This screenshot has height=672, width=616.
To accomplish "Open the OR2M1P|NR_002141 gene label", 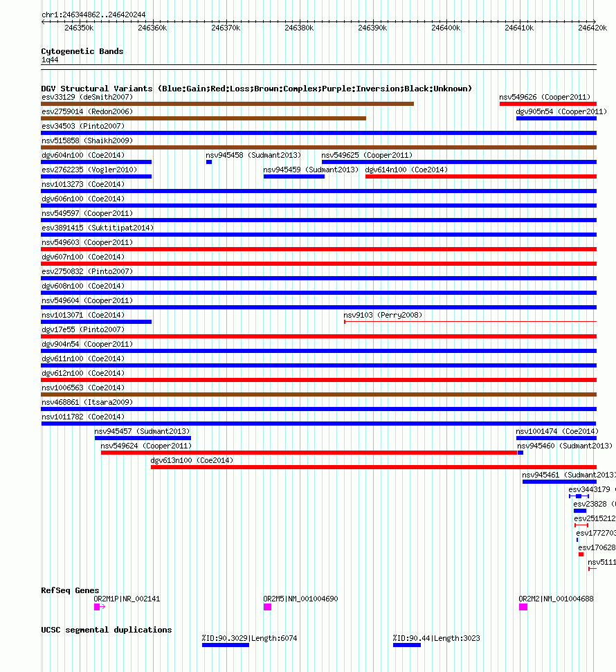I will [x=127, y=599].
